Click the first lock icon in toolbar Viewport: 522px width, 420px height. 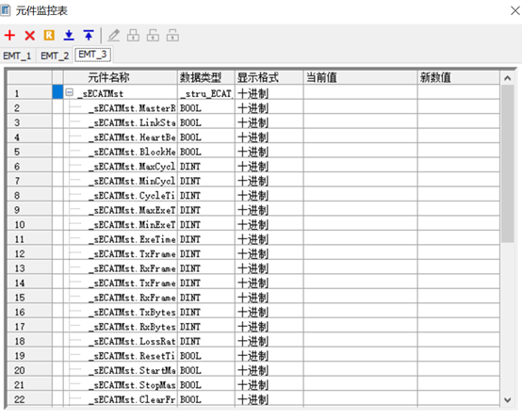coord(133,35)
